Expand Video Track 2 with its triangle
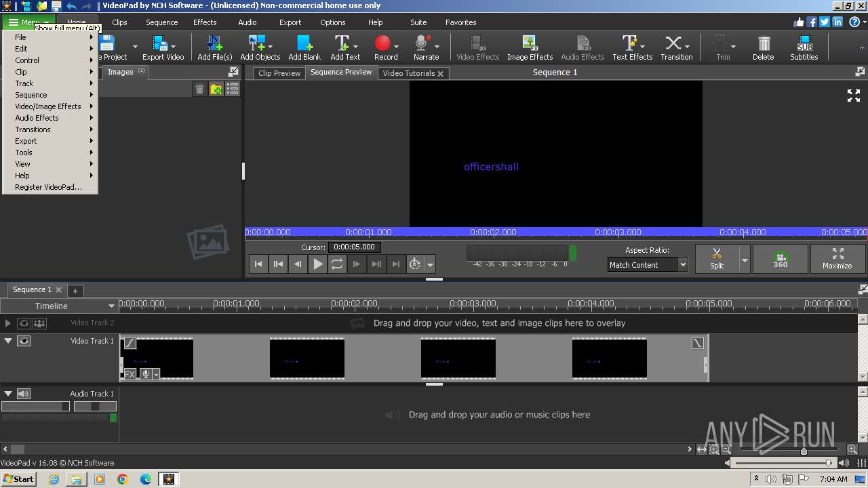 tap(8, 323)
